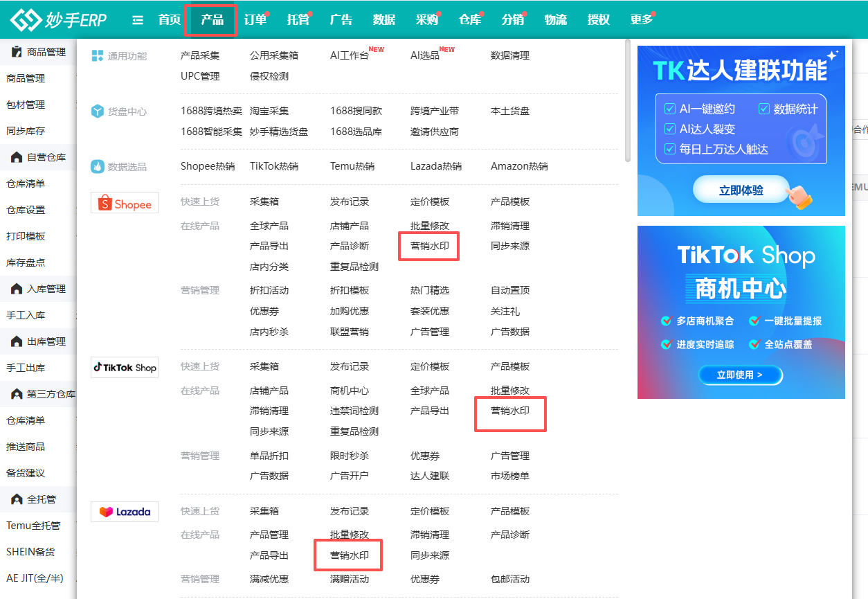Open the 托管 top menu
Screen dimensions: 868x599
pyautogui.click(x=298, y=20)
